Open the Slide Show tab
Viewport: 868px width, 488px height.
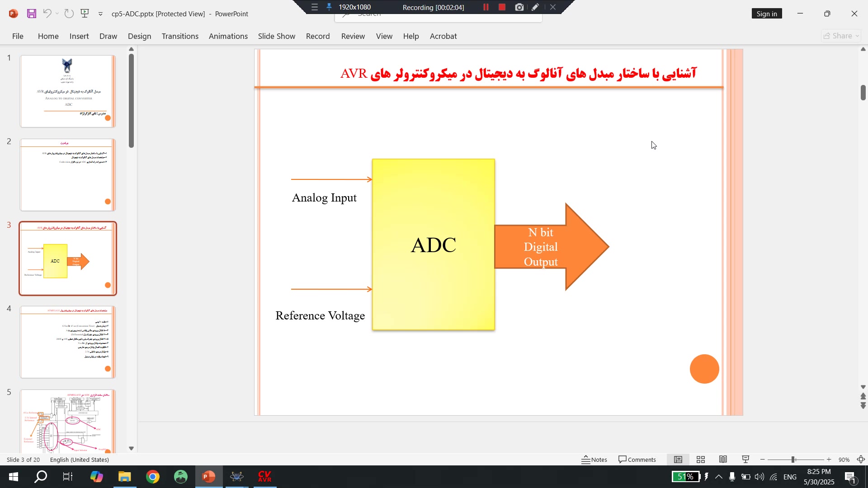[x=276, y=36]
